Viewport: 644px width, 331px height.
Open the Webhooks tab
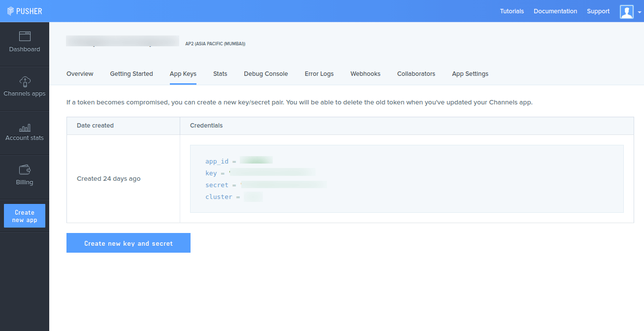[x=365, y=74]
